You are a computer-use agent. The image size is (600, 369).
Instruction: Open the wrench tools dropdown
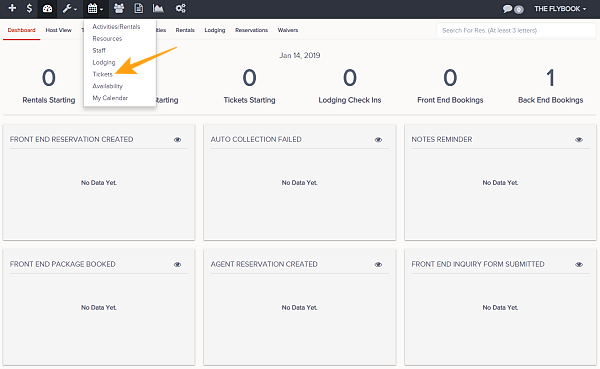(x=70, y=8)
